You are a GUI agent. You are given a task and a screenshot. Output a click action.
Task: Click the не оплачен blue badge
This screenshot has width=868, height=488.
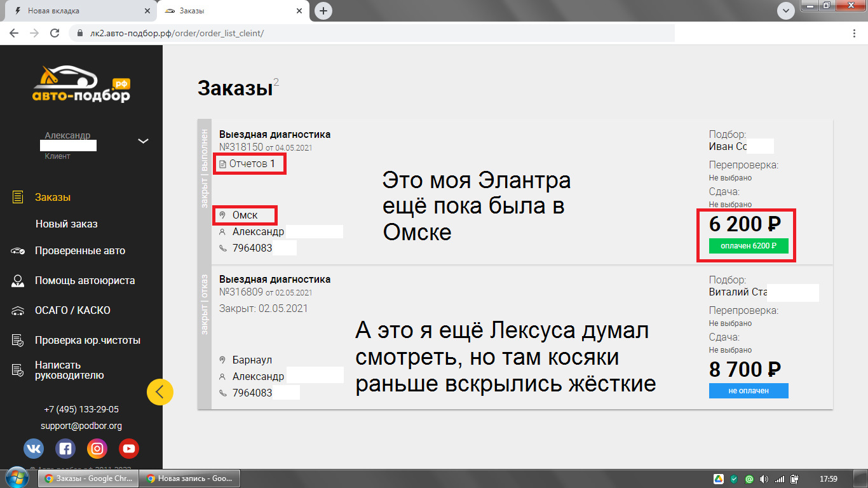749,391
